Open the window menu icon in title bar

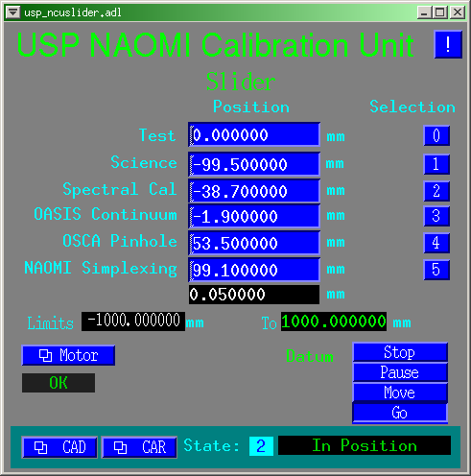tap(13, 12)
